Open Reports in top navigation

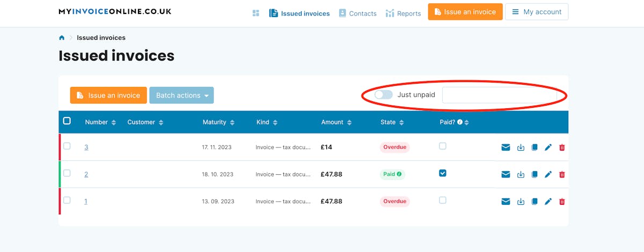pyautogui.click(x=403, y=13)
